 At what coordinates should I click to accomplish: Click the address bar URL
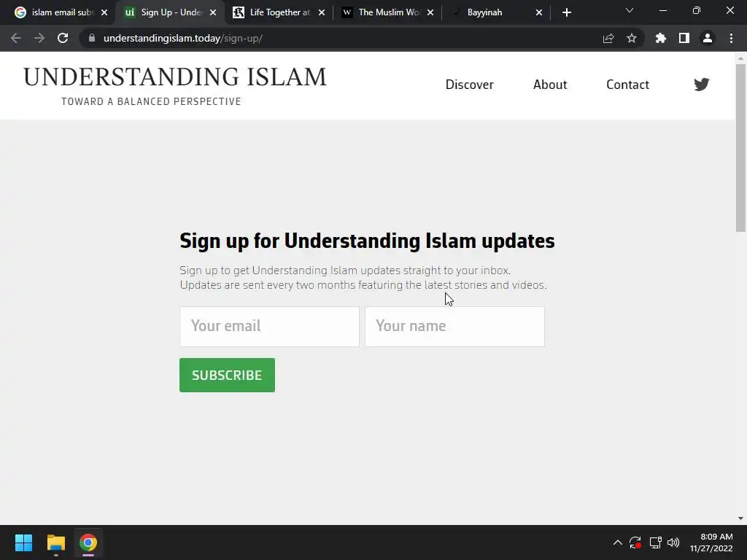tap(183, 38)
